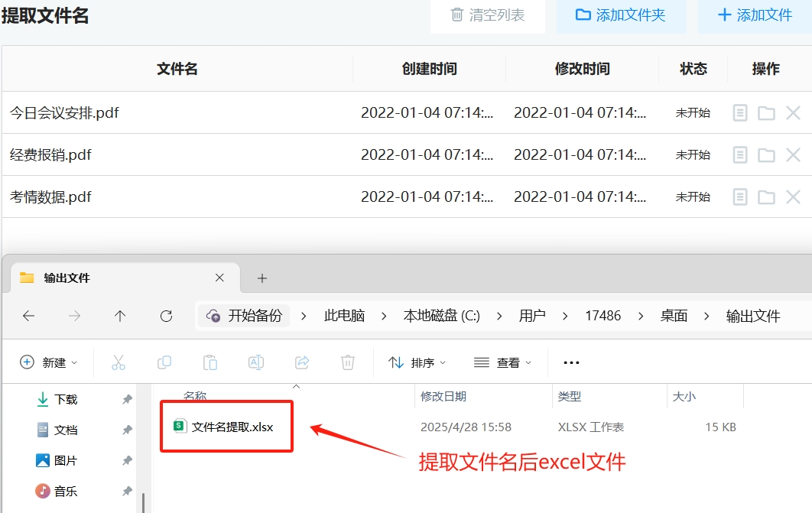Unpin 图片 using its pin icon
Viewport: 812px width, 513px height.
(x=127, y=460)
